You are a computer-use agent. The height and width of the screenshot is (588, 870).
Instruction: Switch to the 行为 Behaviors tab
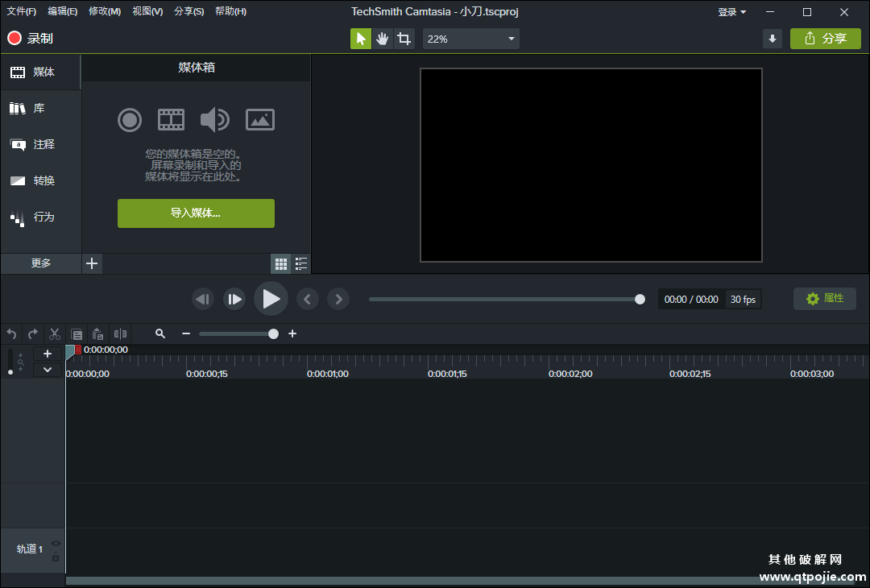pos(40,217)
